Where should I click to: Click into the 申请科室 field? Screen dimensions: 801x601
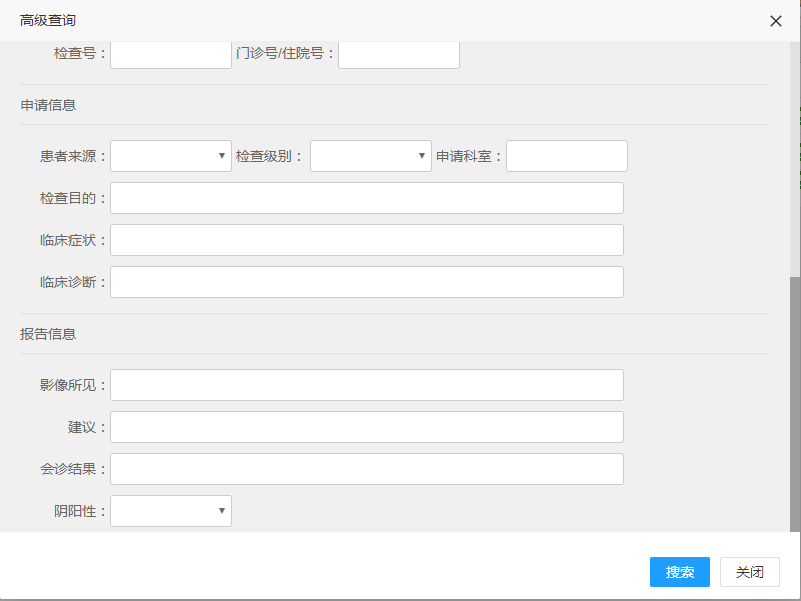pos(566,156)
